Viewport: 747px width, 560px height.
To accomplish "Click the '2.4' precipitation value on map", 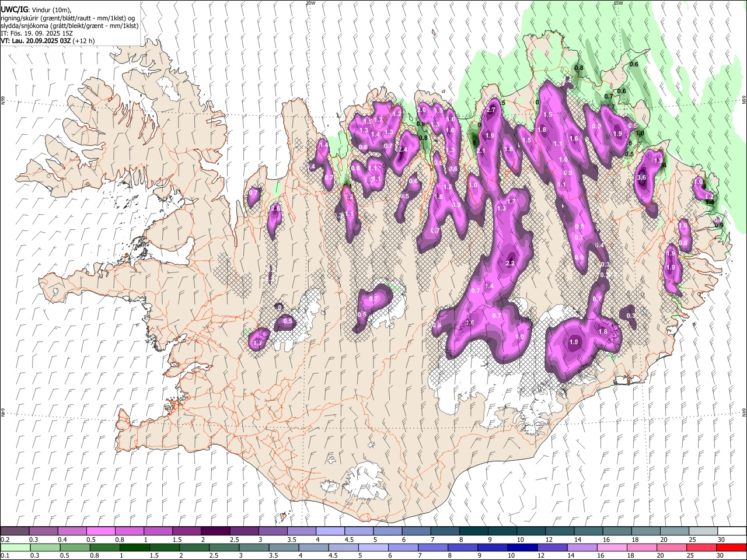I will [x=402, y=149].
